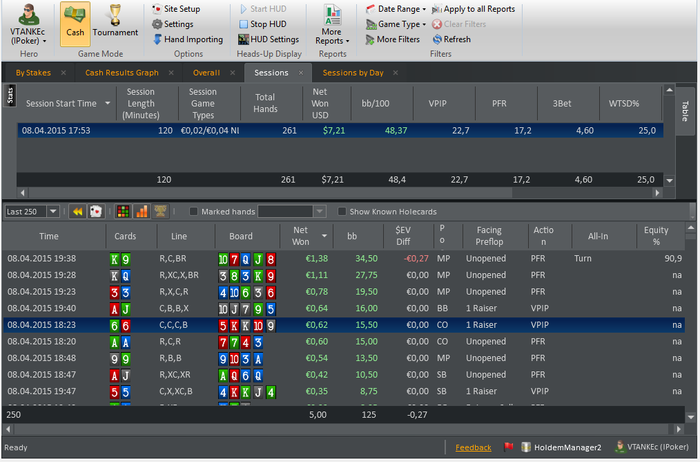This screenshot has width=700, height=462.
Task: Enable the Marked hands checkbox
Action: click(x=193, y=212)
